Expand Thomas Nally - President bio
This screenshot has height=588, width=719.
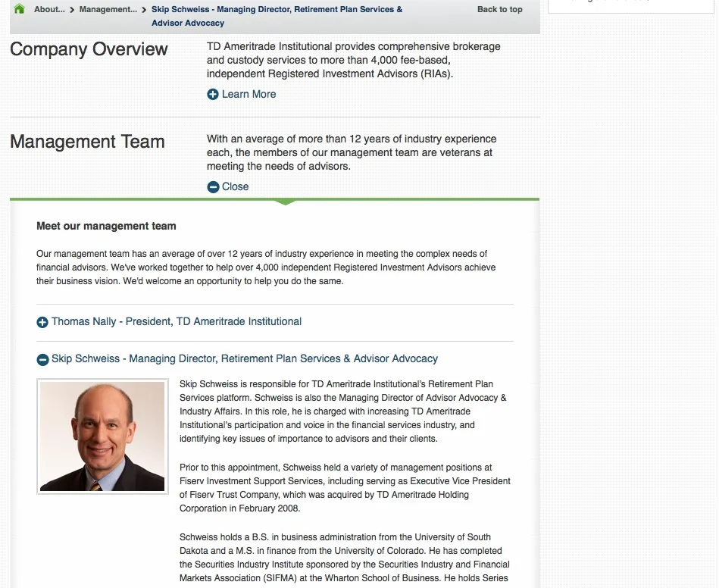[x=177, y=321]
